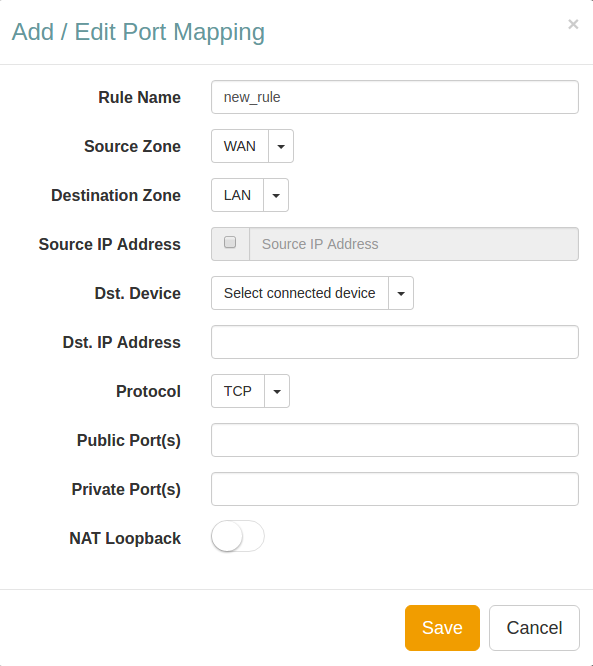Screen dimensions: 593x666
Task: Open the Select connected device dropdown
Action: pos(300,293)
